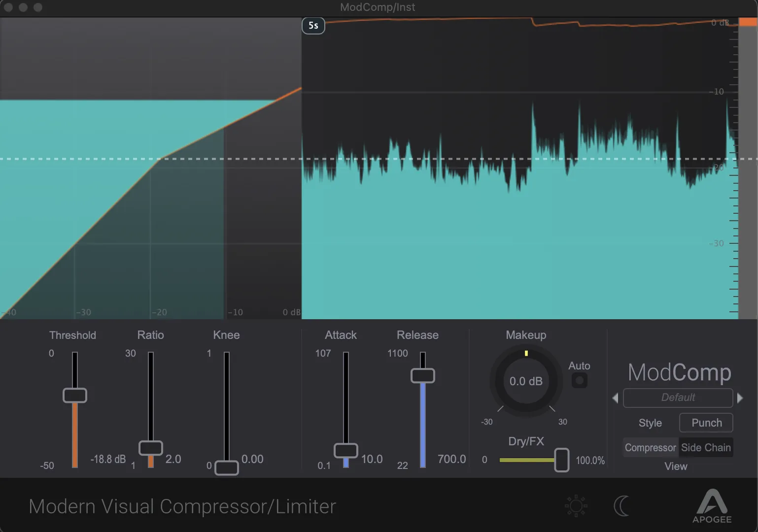758x532 pixels.
Task: Click the Release slider handle
Action: (x=423, y=375)
